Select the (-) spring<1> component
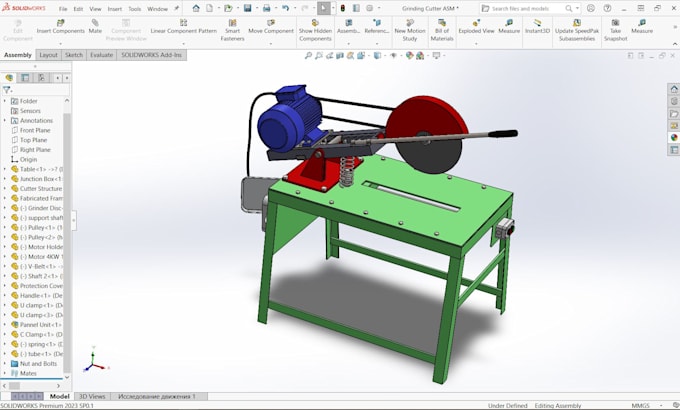The width and height of the screenshot is (680, 410). point(41,344)
